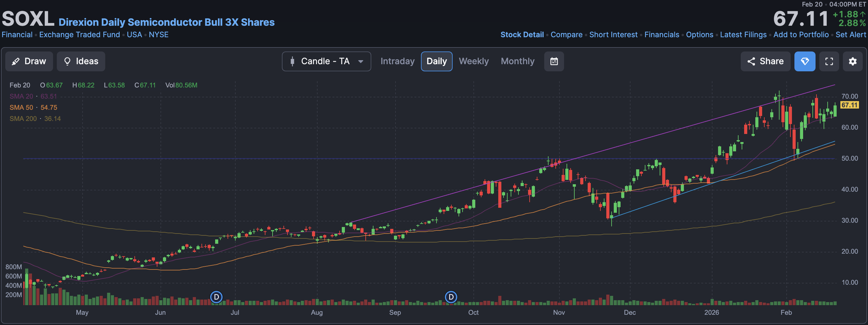This screenshot has width=868, height=325.
Task: Click the candlestick icon in chart type selector
Action: pyautogui.click(x=292, y=61)
